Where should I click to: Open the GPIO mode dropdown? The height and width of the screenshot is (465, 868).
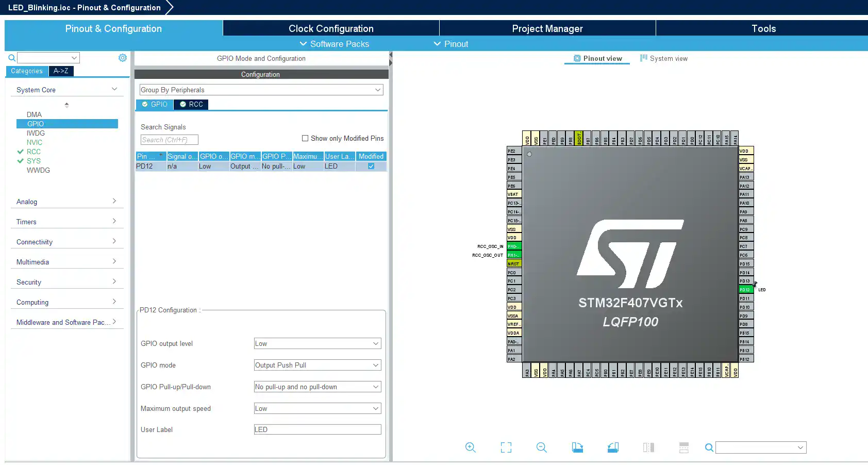pyautogui.click(x=318, y=365)
